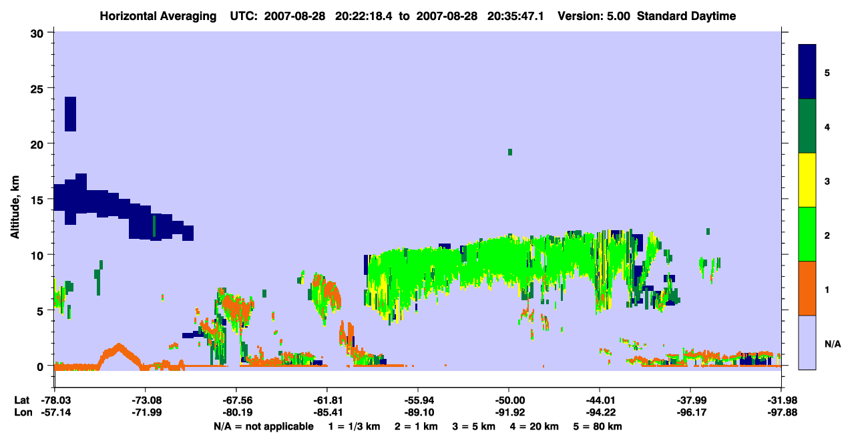
Task: Click longitude value '-97.88'
Action: (x=781, y=412)
